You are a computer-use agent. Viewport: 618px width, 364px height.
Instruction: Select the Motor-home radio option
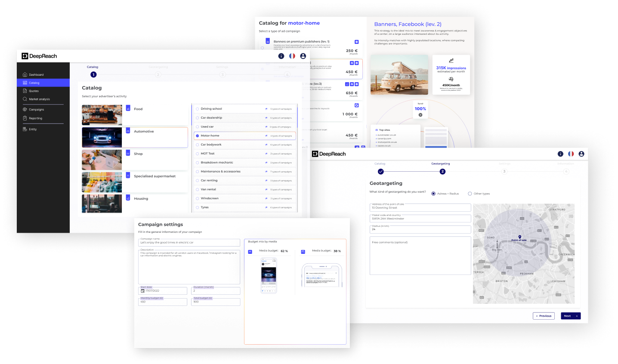coord(198,135)
